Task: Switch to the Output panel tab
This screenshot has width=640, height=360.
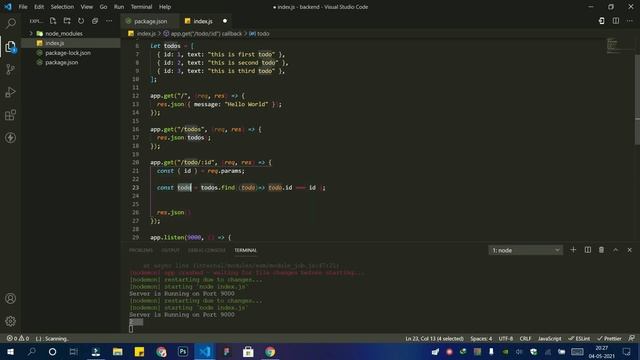Action: click(x=170, y=250)
